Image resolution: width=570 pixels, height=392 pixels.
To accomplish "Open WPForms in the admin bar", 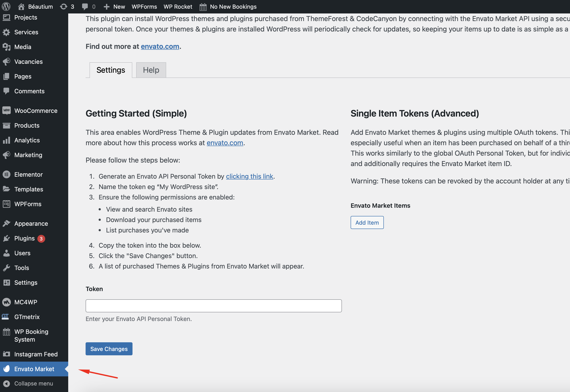I will tap(144, 7).
